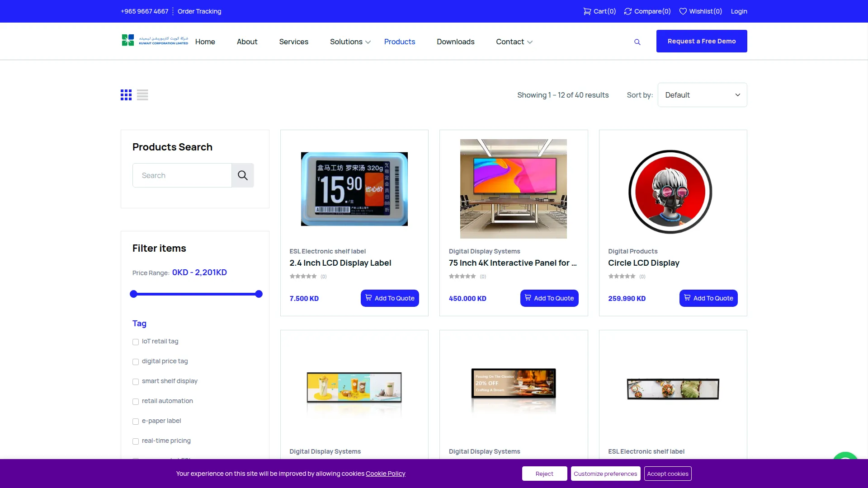Open the stretched bar display with drinks image
The width and height of the screenshot is (868, 488).
tap(354, 388)
